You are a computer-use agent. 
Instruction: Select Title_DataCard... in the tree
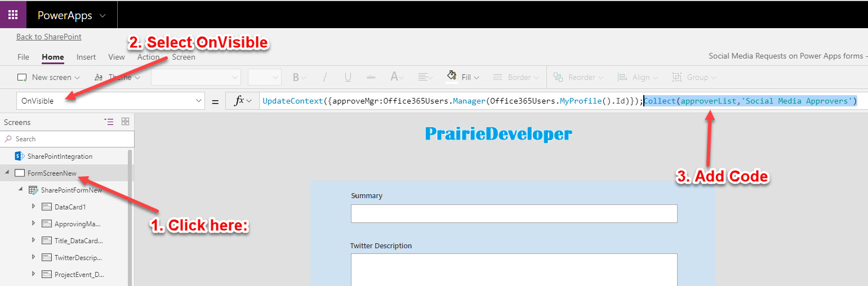79,240
